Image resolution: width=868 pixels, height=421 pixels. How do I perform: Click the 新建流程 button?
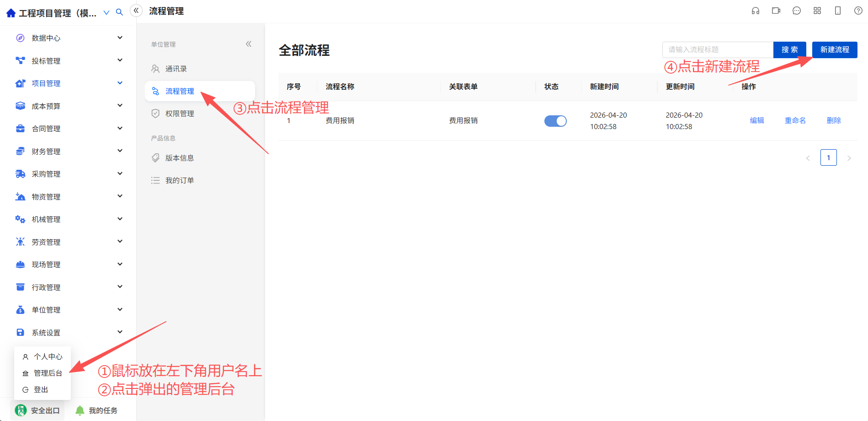(835, 50)
